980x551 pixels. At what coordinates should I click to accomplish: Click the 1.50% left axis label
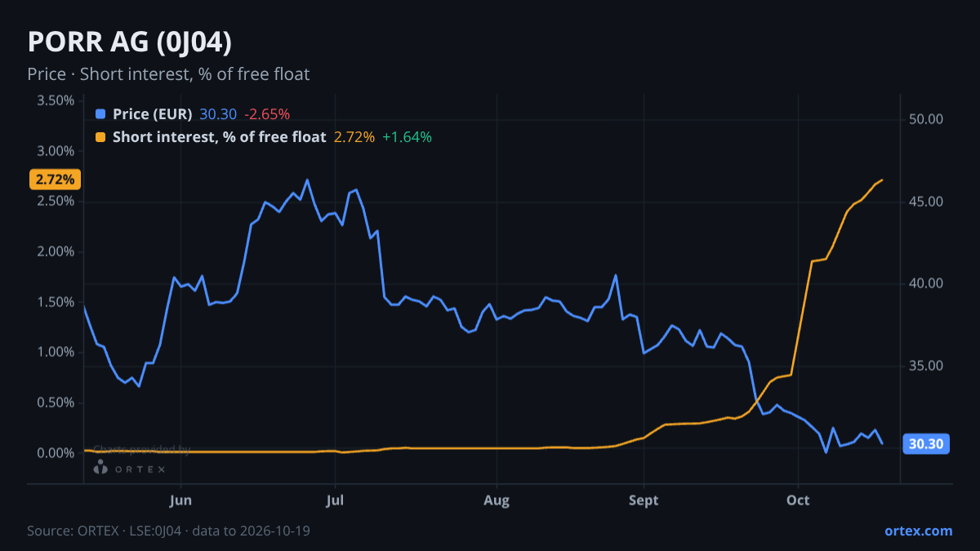point(56,302)
